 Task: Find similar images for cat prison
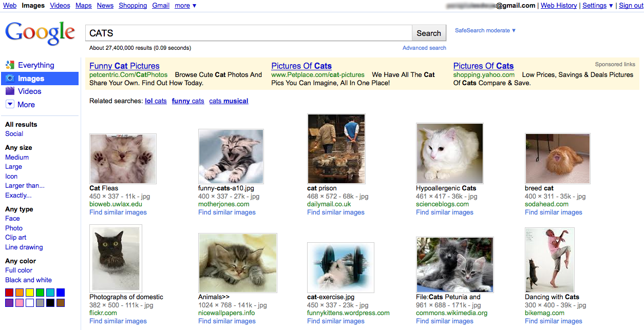(x=335, y=212)
